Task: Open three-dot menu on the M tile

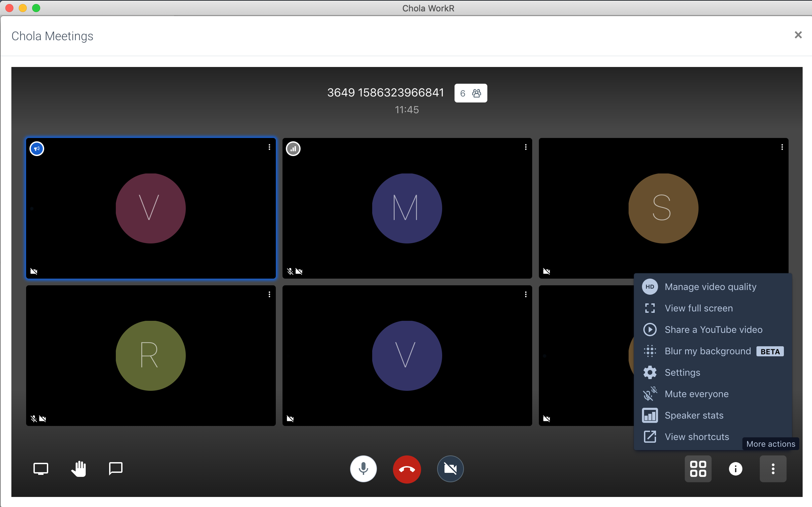Action: 525,147
